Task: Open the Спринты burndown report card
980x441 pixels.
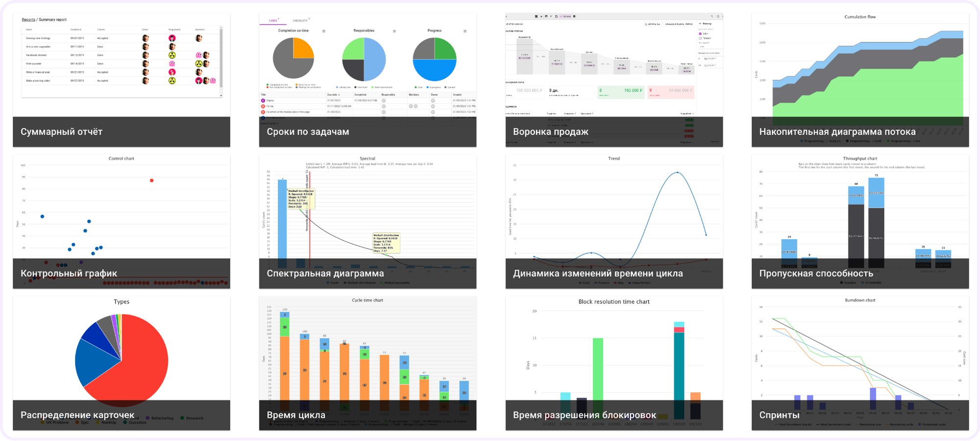Action: pos(860,363)
